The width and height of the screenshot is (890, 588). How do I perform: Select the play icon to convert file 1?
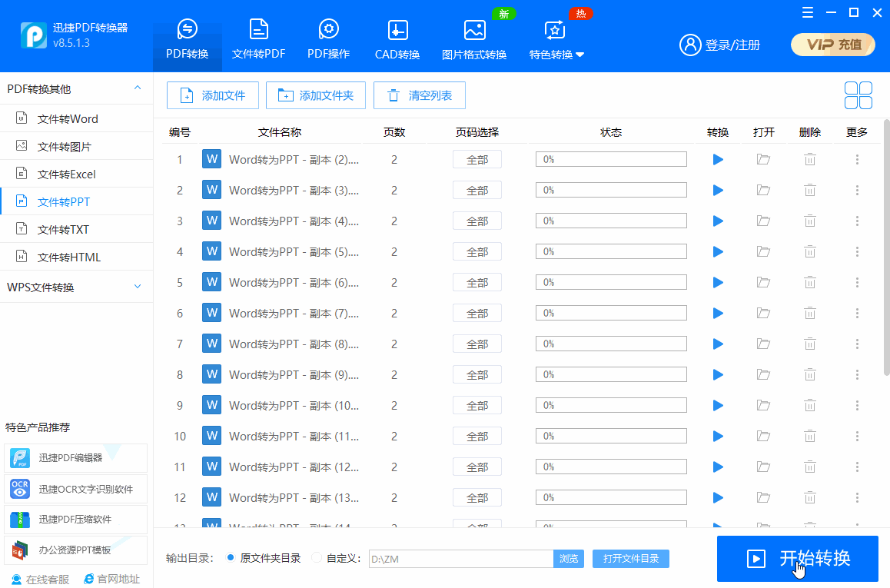point(717,159)
